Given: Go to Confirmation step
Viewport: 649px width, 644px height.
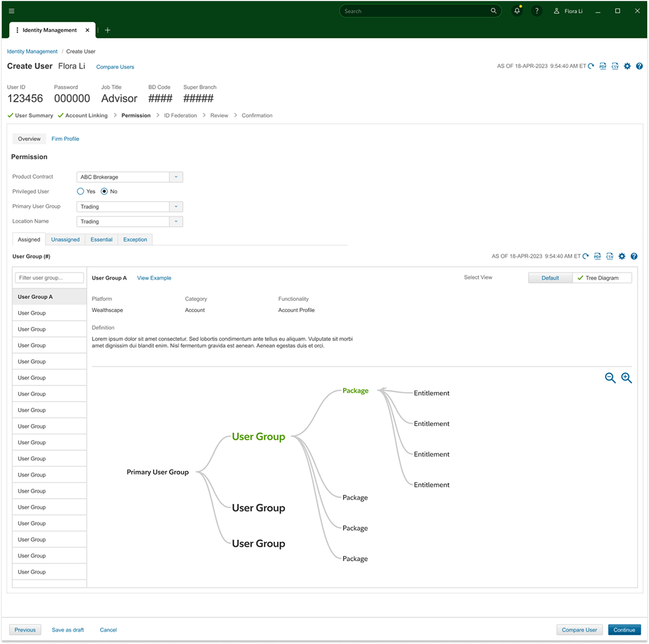Looking at the screenshot, I should pos(257,115).
